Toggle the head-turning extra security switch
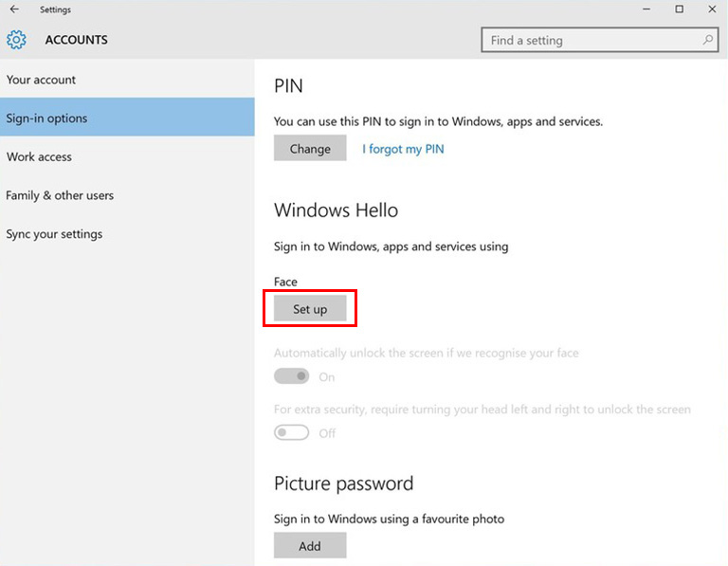 click(x=292, y=432)
